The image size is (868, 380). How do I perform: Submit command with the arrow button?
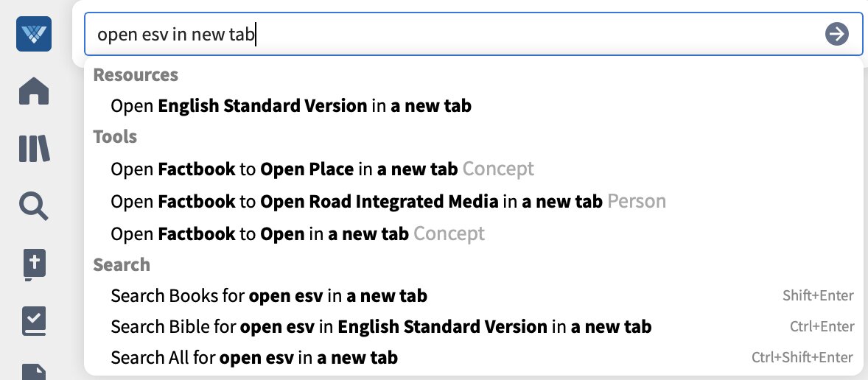pyautogui.click(x=836, y=35)
